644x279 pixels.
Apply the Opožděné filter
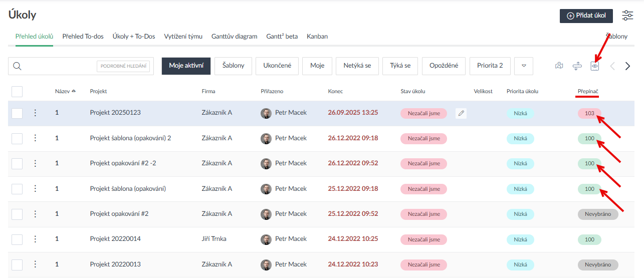click(x=444, y=66)
